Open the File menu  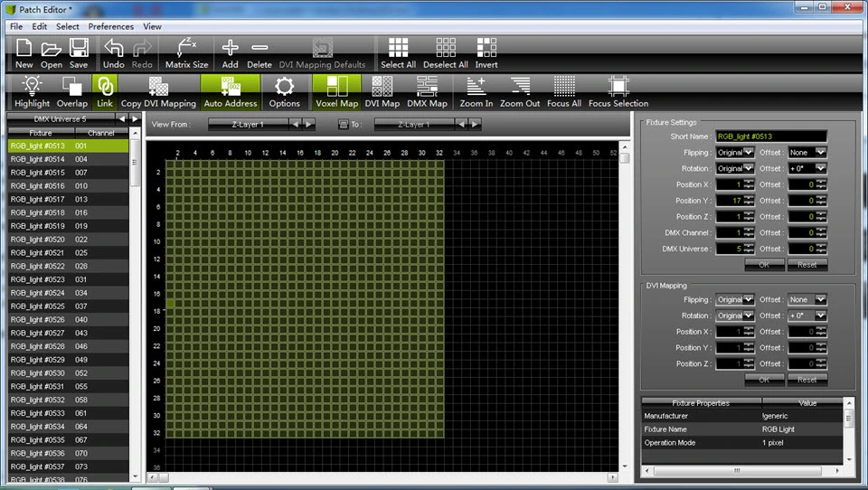point(16,26)
